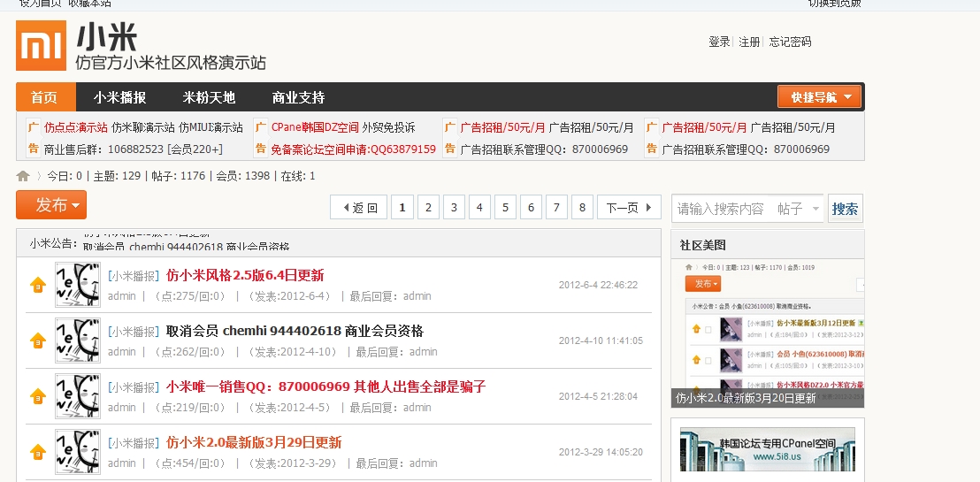Screen dimensions: 980x482
Task: Click the 仿MIUI演示站 ad link
Action: pos(211,127)
